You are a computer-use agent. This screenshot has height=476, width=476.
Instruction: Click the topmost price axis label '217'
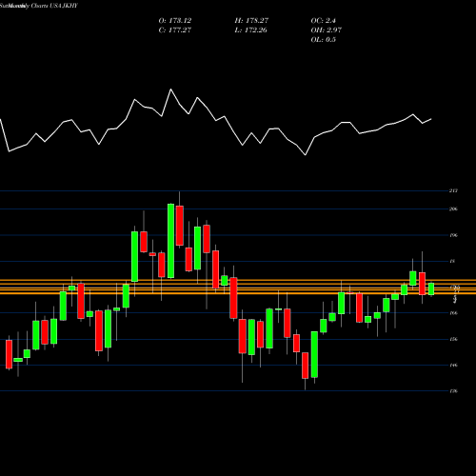click(x=453, y=190)
